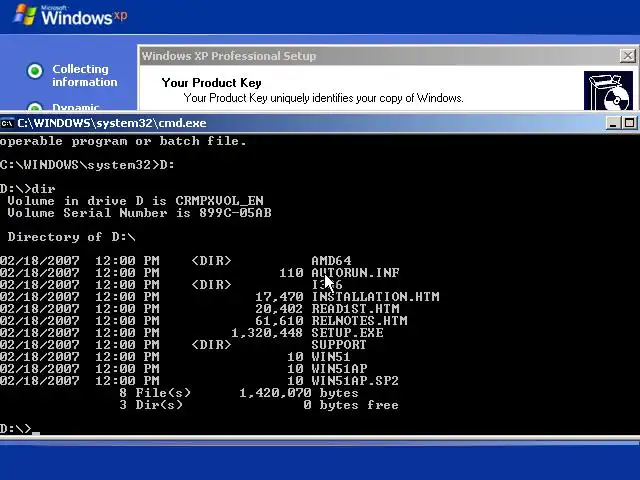The image size is (640, 480).
Task: Click the D:\> command prompt cursor line
Action: tap(20, 429)
